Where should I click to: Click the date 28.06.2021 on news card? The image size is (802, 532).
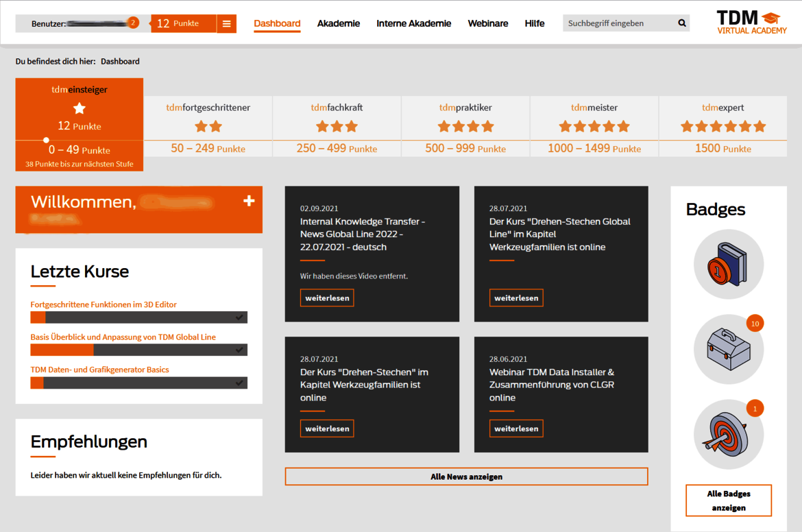[508, 359]
